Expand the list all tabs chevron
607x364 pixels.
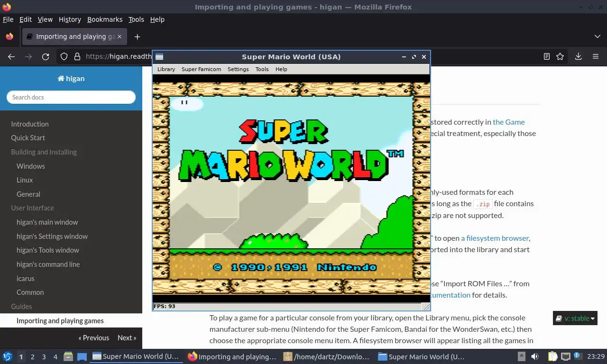598,36
